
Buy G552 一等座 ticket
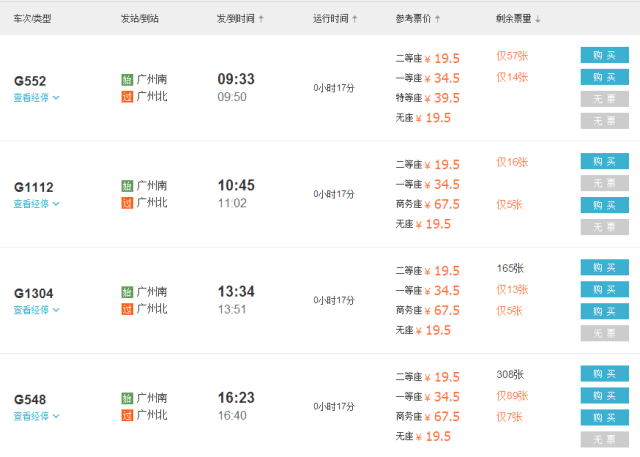(x=604, y=77)
